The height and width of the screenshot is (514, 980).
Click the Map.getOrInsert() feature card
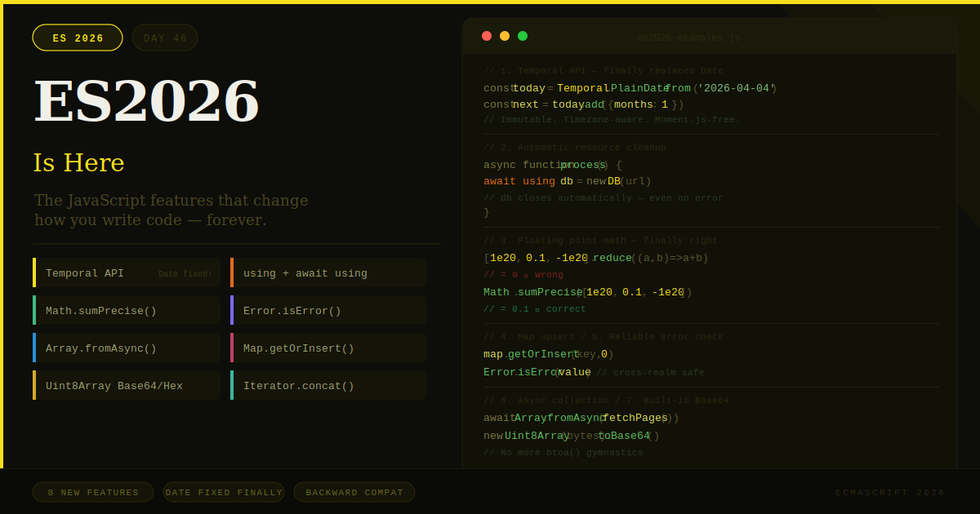[327, 348]
